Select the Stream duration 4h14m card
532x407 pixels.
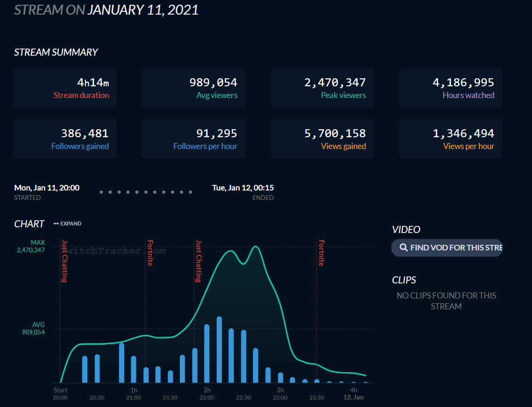66,88
